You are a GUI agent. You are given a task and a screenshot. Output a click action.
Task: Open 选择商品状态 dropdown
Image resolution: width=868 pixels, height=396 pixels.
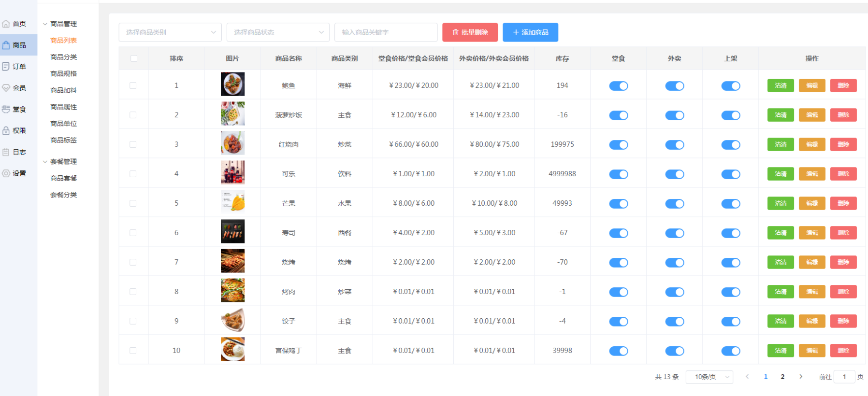click(278, 32)
